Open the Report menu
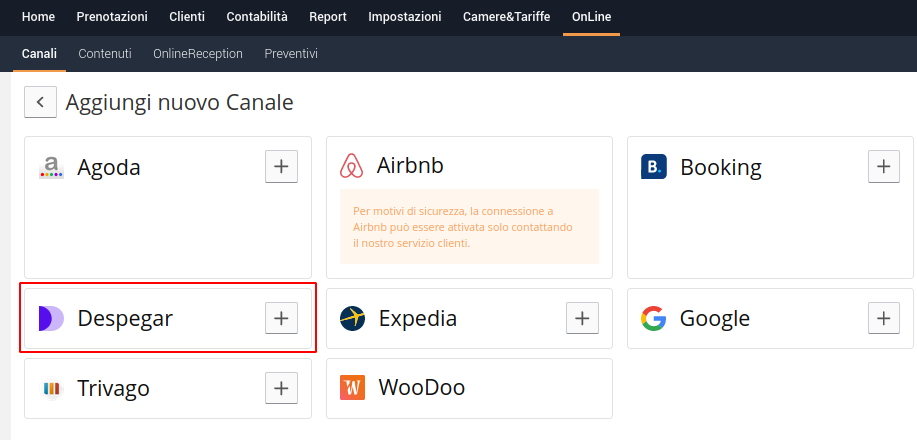Image resolution: width=917 pixels, height=440 pixels. coord(328,17)
